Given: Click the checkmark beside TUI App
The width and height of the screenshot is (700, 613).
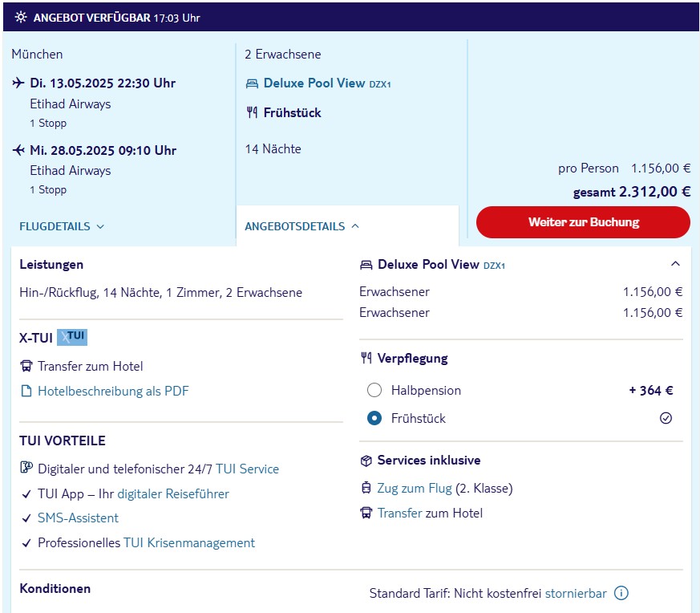Looking at the screenshot, I should tap(26, 494).
